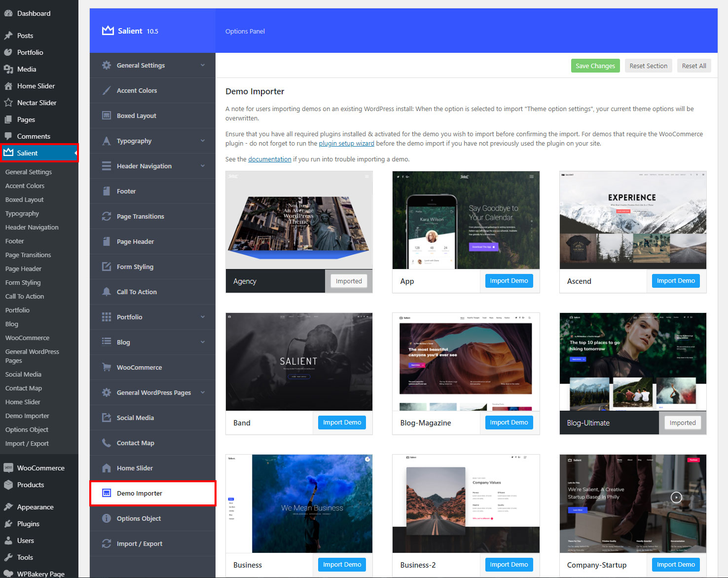This screenshot has width=728, height=578.
Task: Click the Page Transitions refresh icon
Action: tap(107, 216)
